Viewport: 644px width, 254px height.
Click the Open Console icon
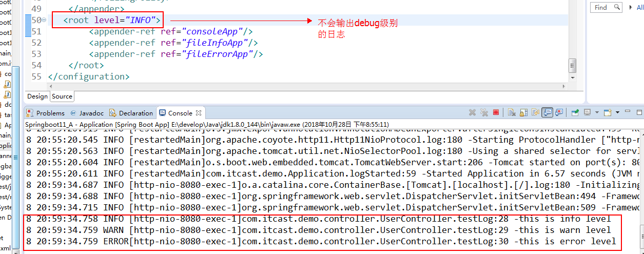click(x=608, y=112)
